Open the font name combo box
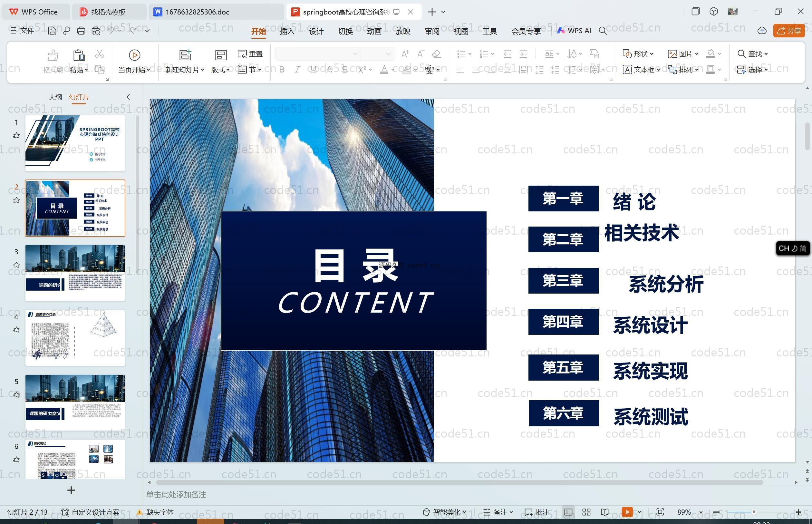The width and height of the screenshot is (812, 524). click(x=317, y=54)
